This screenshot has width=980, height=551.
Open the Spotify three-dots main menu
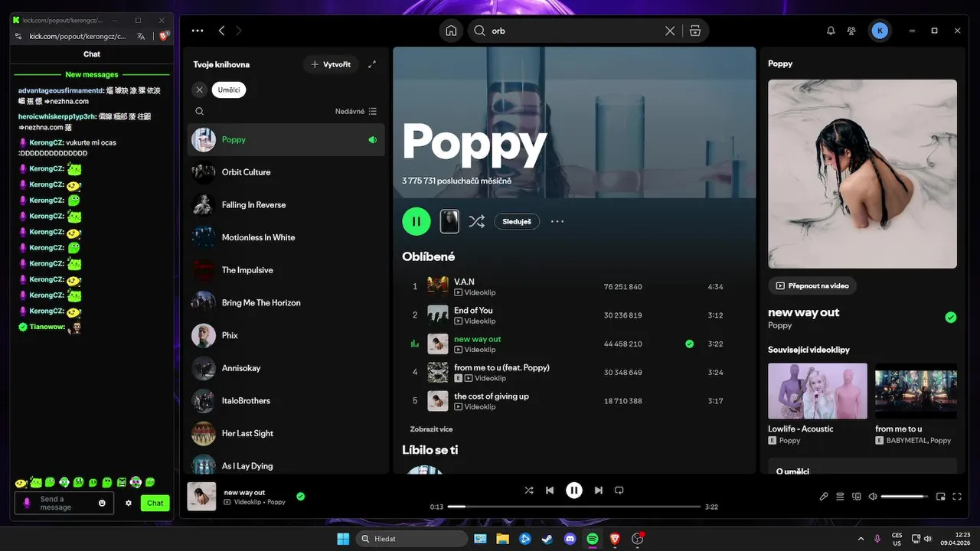[x=198, y=31]
